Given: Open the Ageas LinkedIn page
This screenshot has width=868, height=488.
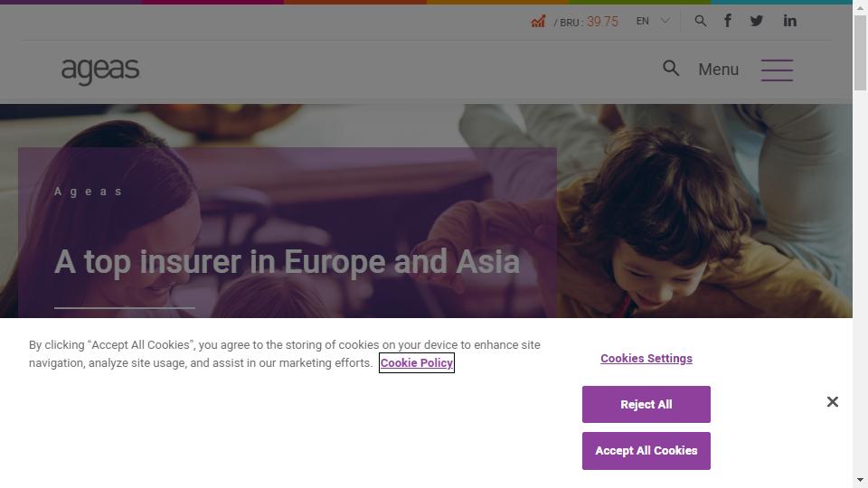Looking at the screenshot, I should [x=790, y=21].
